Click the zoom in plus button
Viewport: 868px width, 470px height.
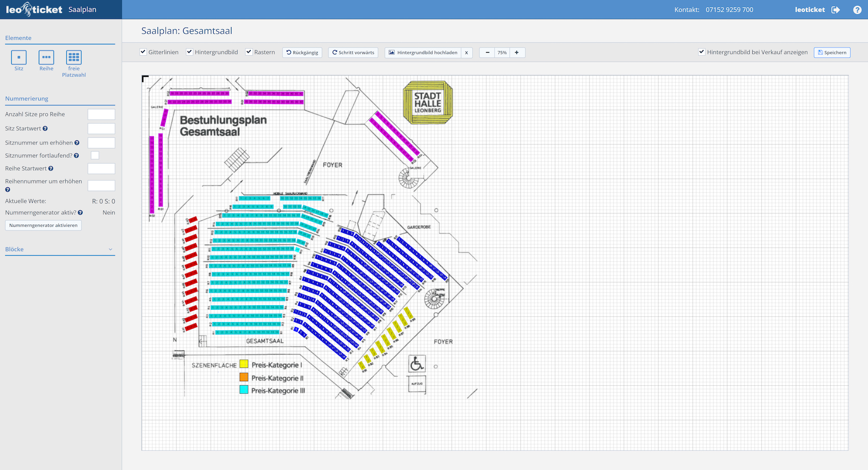click(517, 53)
